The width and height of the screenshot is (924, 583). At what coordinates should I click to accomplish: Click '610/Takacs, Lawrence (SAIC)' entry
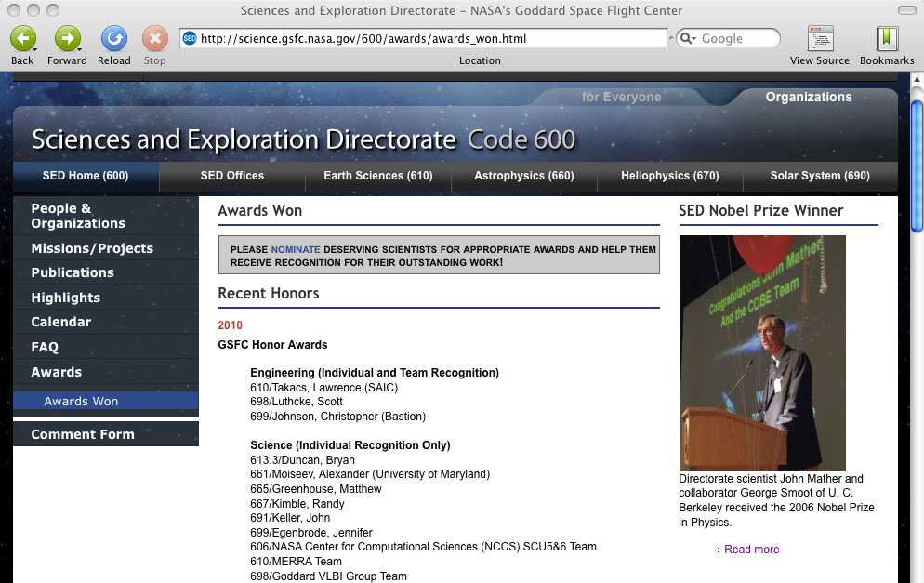point(324,388)
